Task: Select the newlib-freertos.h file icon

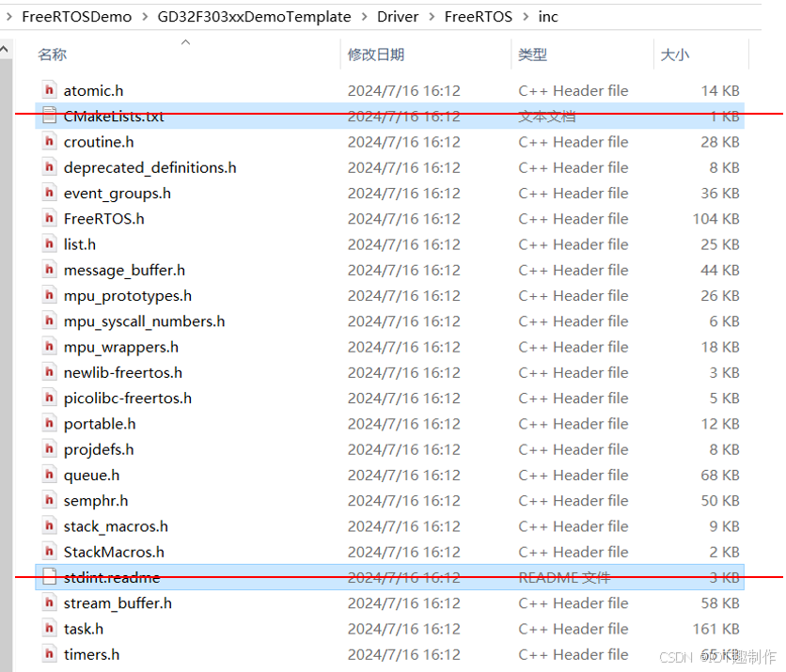Action: 49,372
